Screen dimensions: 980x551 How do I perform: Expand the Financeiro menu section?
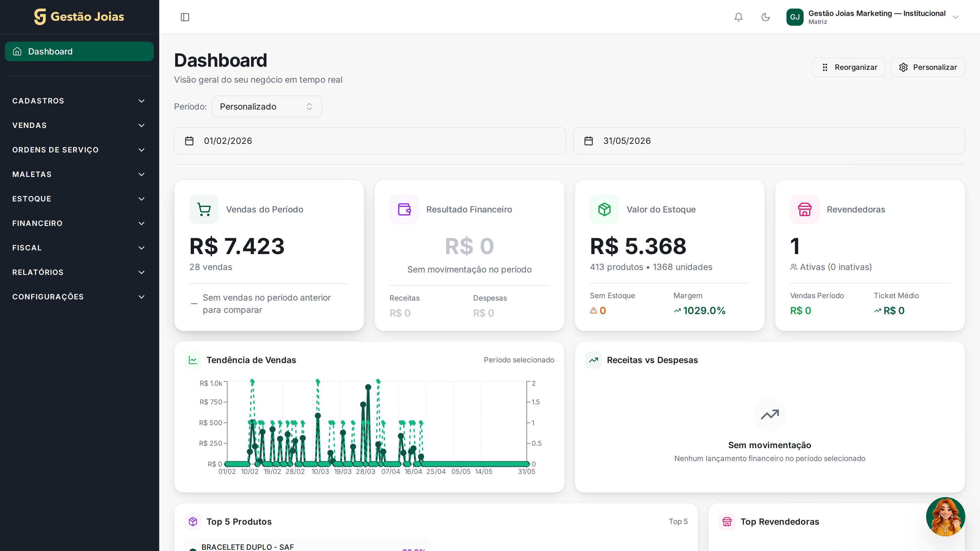(79, 223)
